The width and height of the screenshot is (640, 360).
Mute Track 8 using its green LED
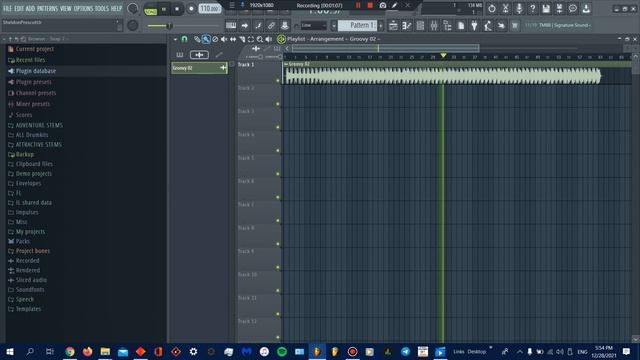pos(278,244)
